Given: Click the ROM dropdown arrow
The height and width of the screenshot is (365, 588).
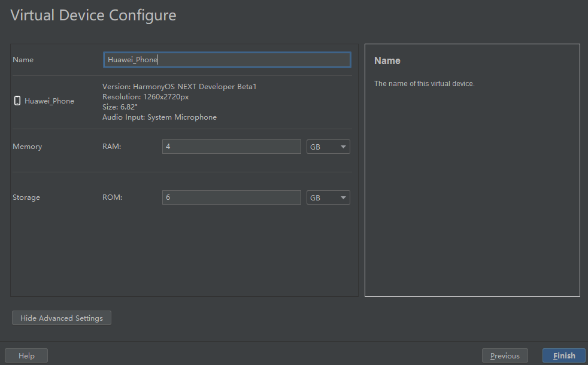Looking at the screenshot, I should [x=343, y=198].
